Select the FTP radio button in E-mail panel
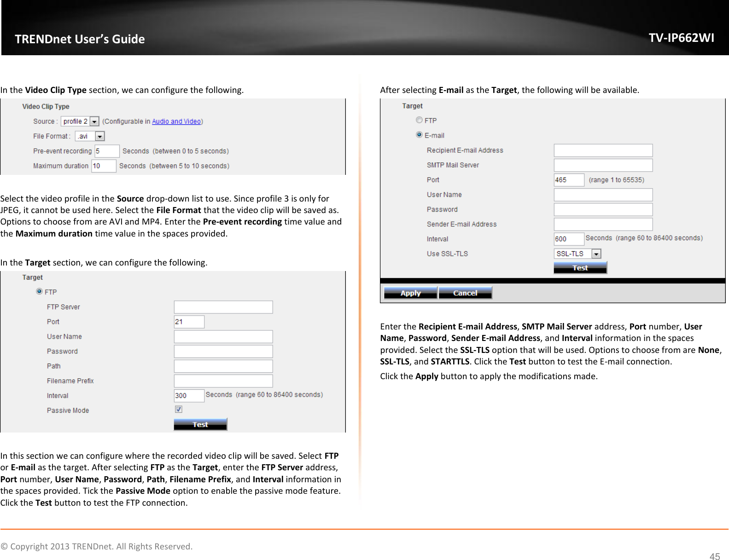This screenshot has height=560, width=729. (419, 120)
